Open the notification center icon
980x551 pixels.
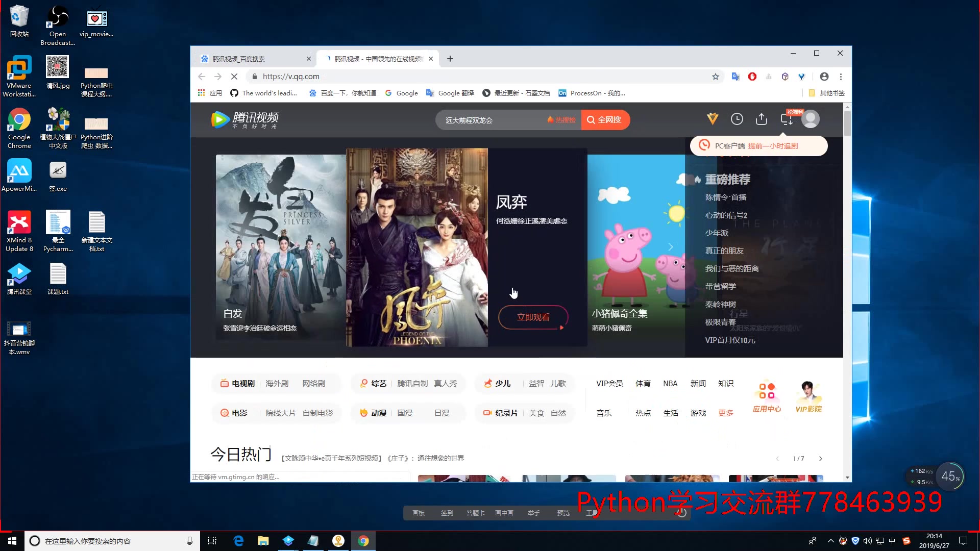click(963, 541)
